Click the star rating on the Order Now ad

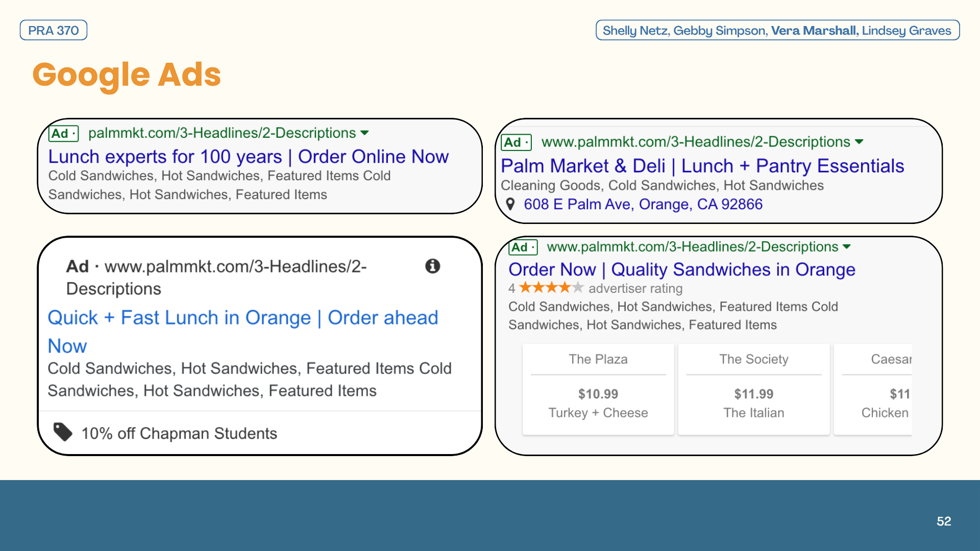[551, 288]
